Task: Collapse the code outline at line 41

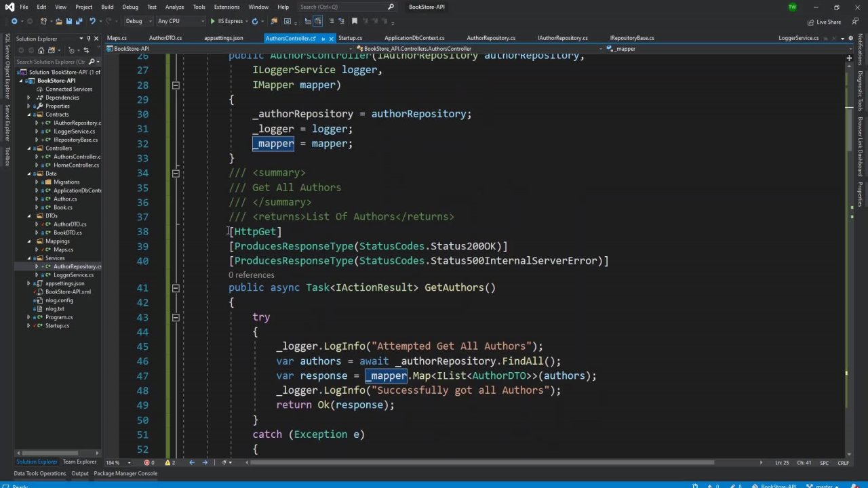Action: [x=175, y=288]
